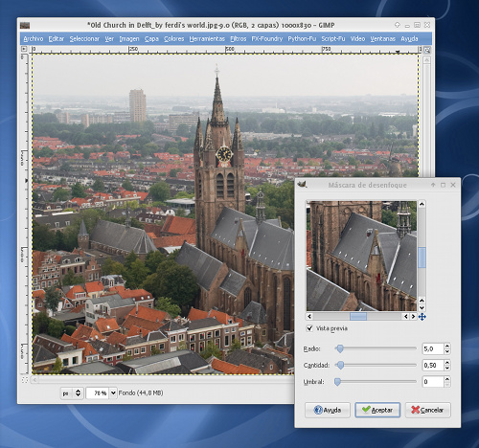Viewport: 479px width, 448px height.
Task: Click the navigate-preview cross arrows icon
Action: (x=422, y=317)
